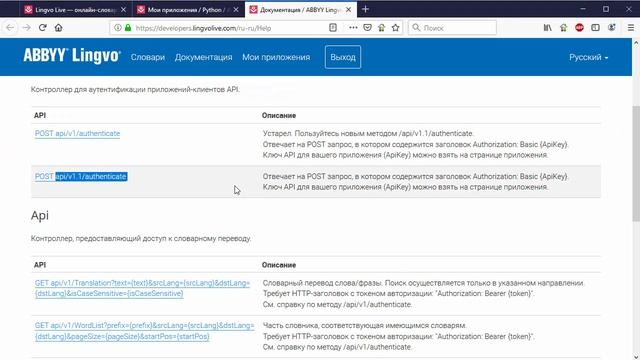This screenshot has width=640, height=360.
Task: Click the ABBYY Lingvo logo
Action: coord(72,56)
